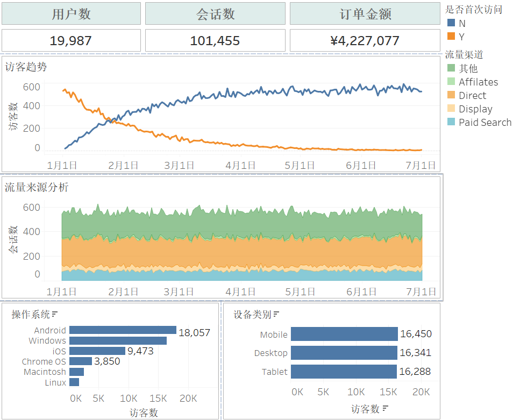Screen dimensions: 520x420
Task: Click the Macintosh row label
Action: point(45,372)
